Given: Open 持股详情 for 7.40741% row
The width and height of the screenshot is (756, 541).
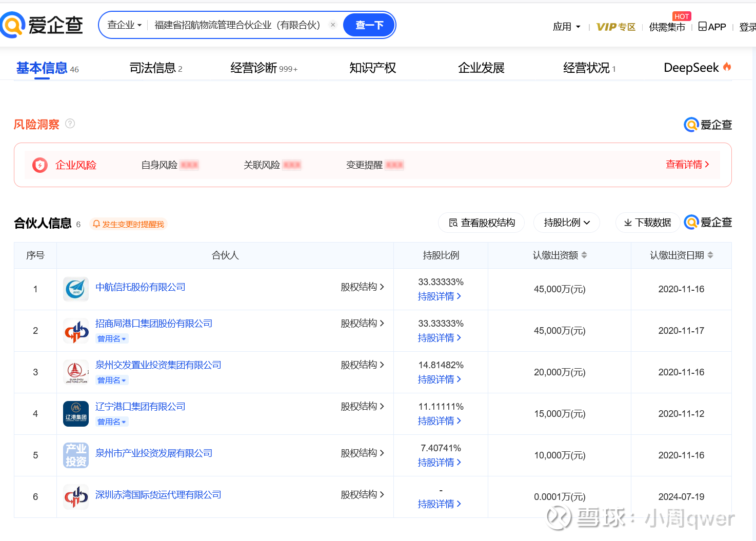Looking at the screenshot, I should [x=440, y=463].
